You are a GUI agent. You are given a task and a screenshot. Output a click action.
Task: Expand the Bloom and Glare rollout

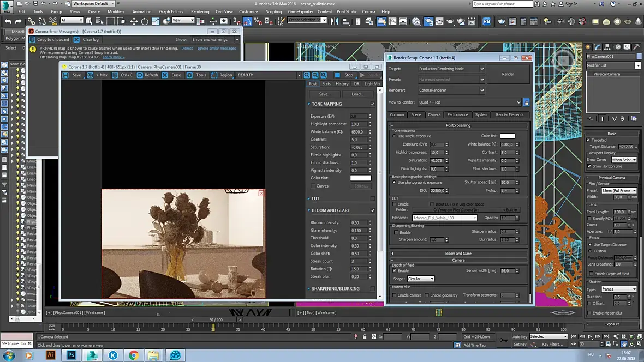pos(458,254)
